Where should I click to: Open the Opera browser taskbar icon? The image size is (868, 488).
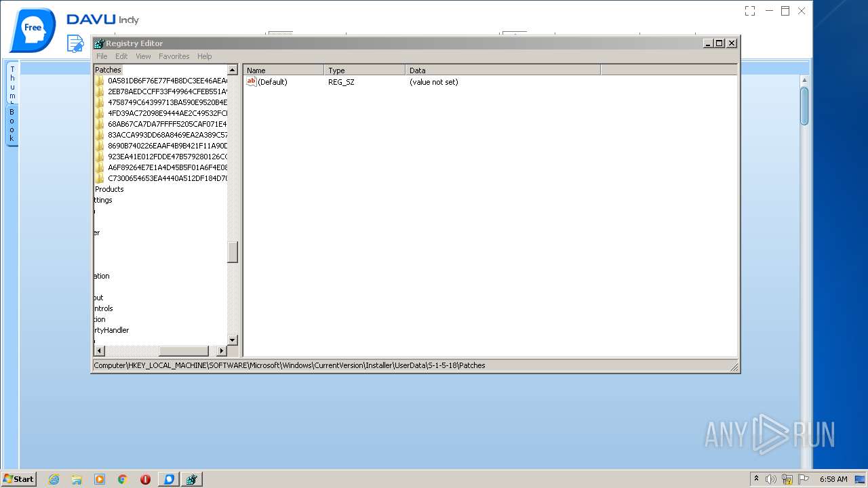click(x=145, y=479)
